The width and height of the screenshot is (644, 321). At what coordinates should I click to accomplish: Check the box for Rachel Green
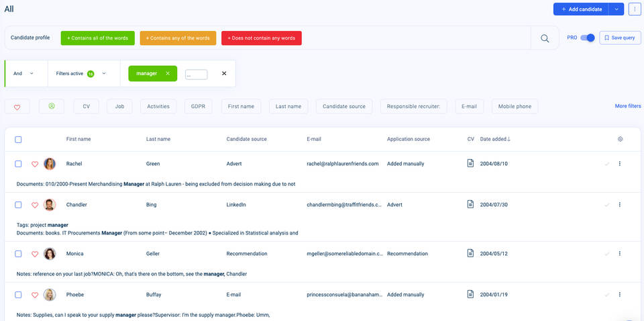[18, 164]
